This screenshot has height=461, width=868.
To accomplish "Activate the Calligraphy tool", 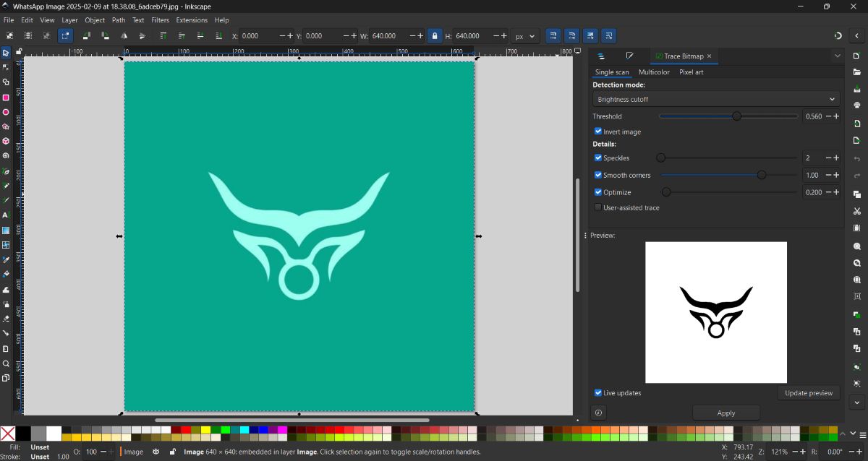I will (x=7, y=200).
